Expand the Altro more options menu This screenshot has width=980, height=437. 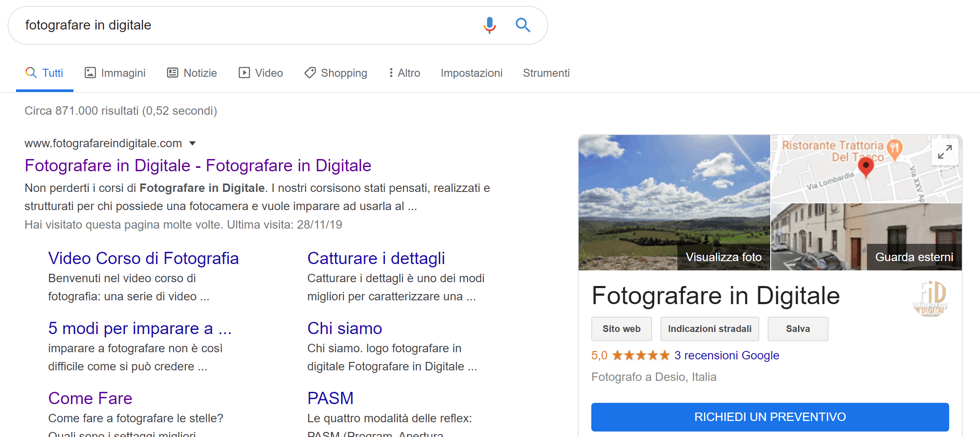click(x=404, y=73)
